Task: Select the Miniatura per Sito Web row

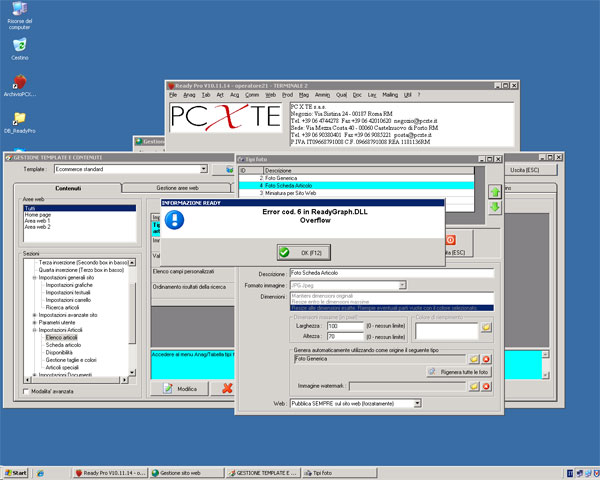Action: coord(356,193)
